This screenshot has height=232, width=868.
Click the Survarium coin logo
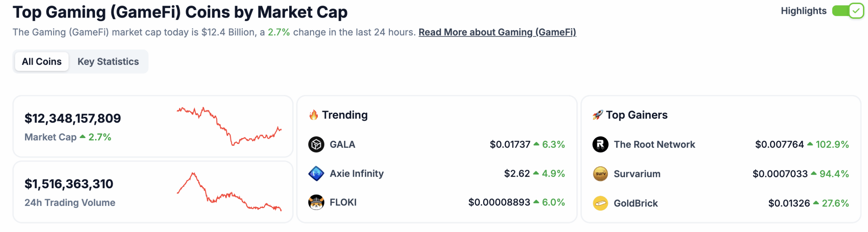coord(600,173)
